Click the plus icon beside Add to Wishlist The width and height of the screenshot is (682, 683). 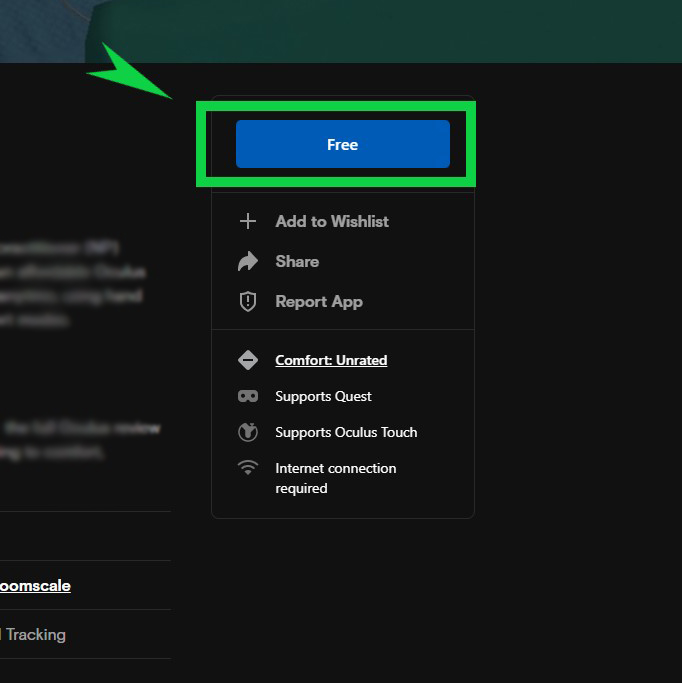coord(248,221)
